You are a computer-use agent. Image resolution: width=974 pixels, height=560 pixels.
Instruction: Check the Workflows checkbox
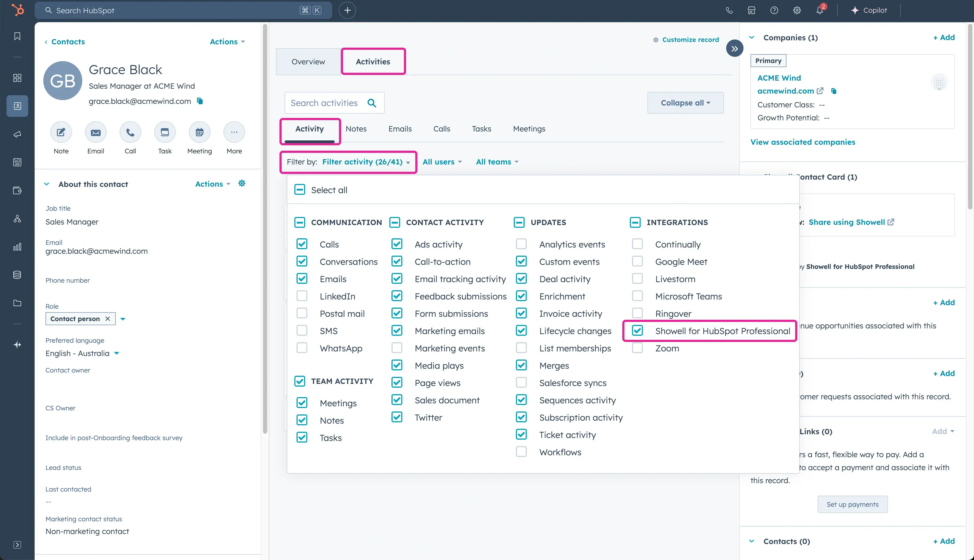tap(521, 452)
